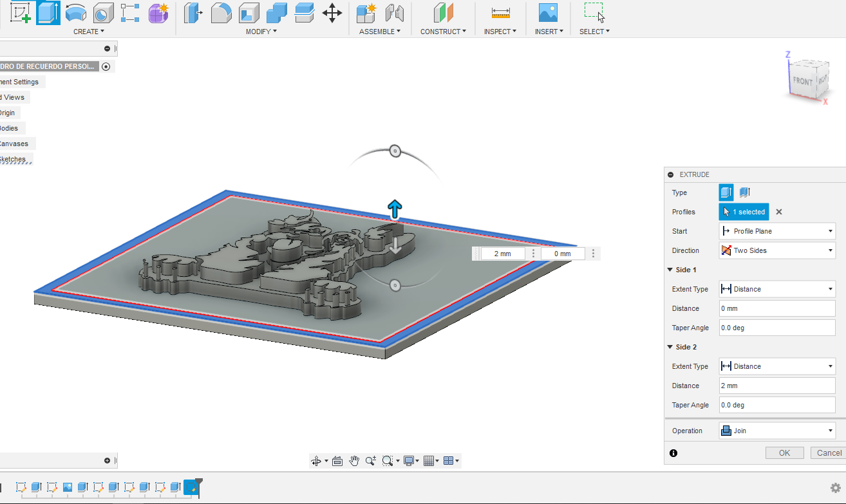The height and width of the screenshot is (504, 846).
Task: Open the INSERT dropdown menu
Action: click(549, 32)
